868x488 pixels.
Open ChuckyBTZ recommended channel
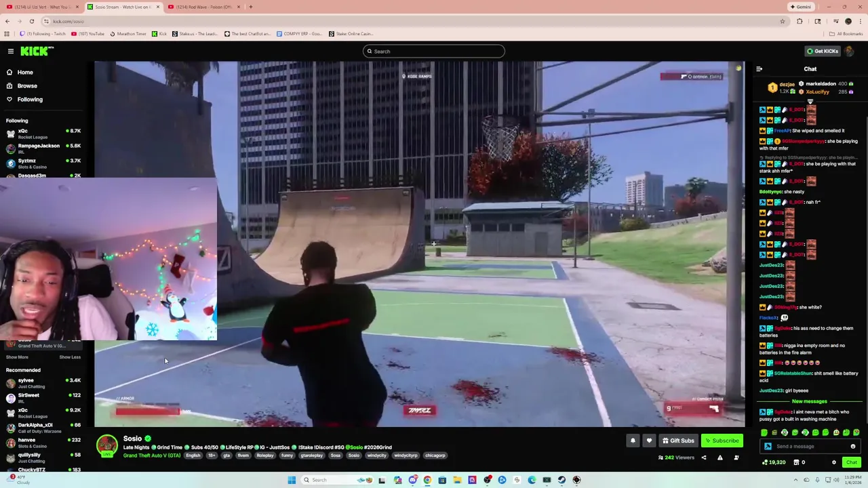(x=43, y=470)
